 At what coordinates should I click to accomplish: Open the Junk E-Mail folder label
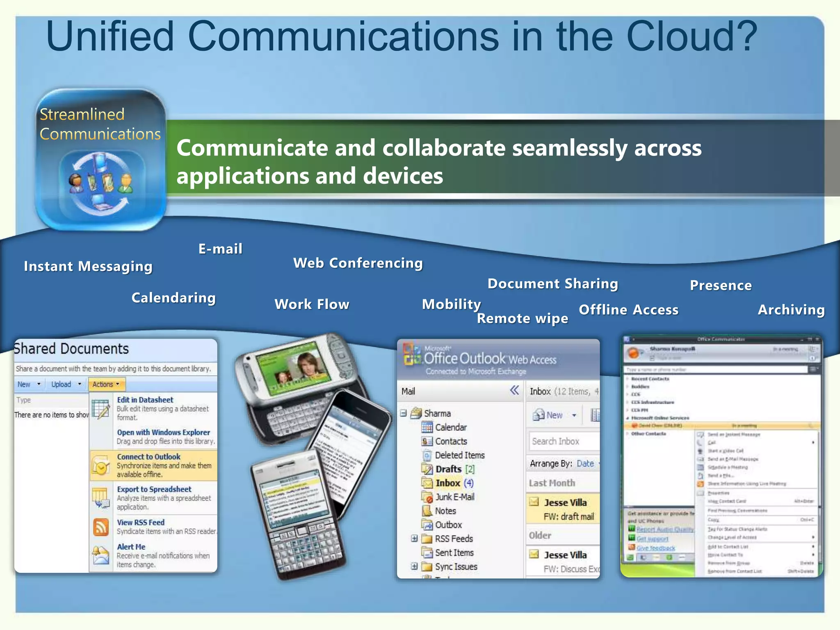click(x=455, y=497)
